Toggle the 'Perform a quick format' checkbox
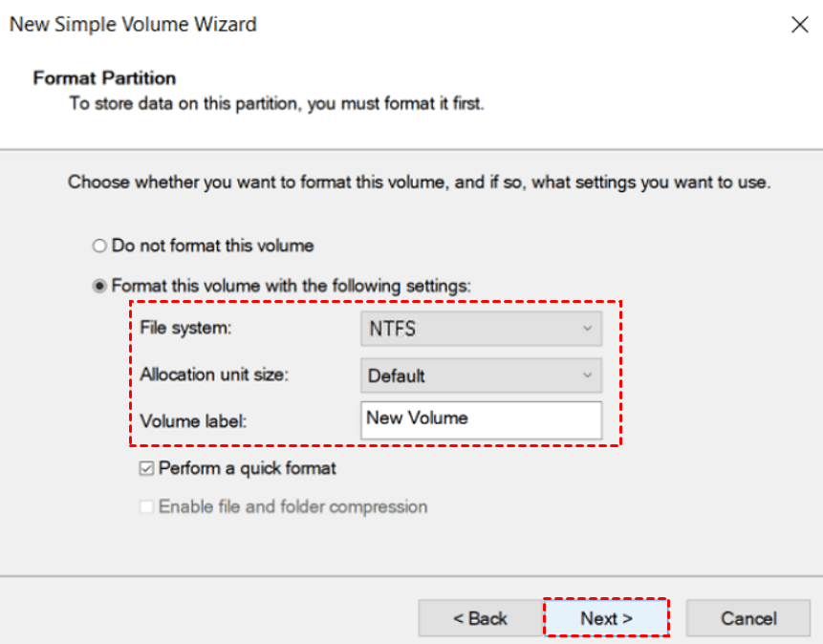The image size is (823, 644). [146, 469]
